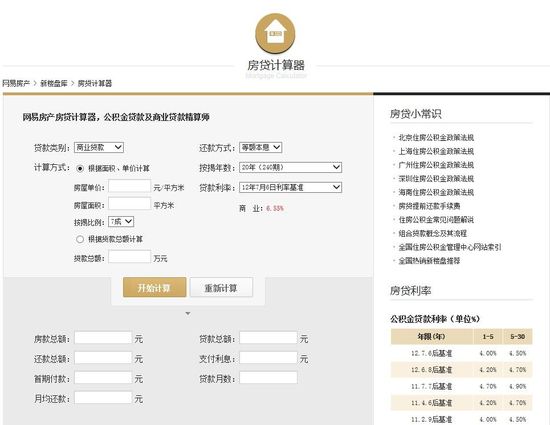Open the 贷款类别 dropdown
Screen dimensions: 550x425
click(x=99, y=147)
